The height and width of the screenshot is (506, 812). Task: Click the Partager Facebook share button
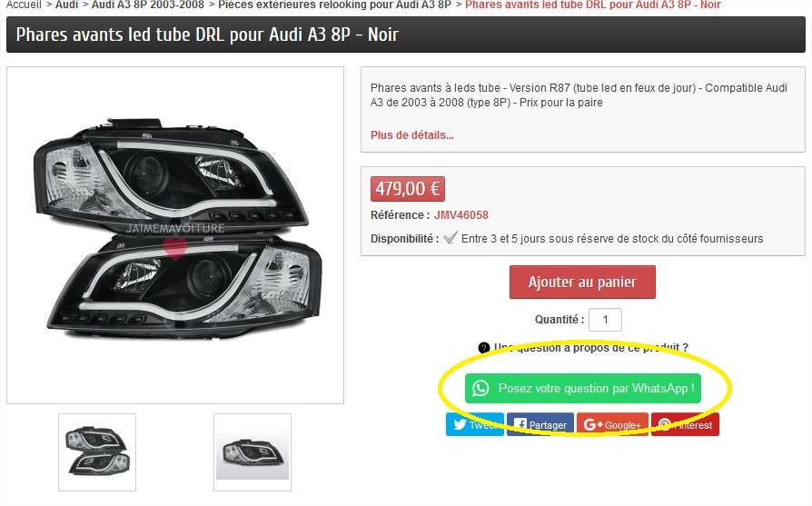click(540, 424)
